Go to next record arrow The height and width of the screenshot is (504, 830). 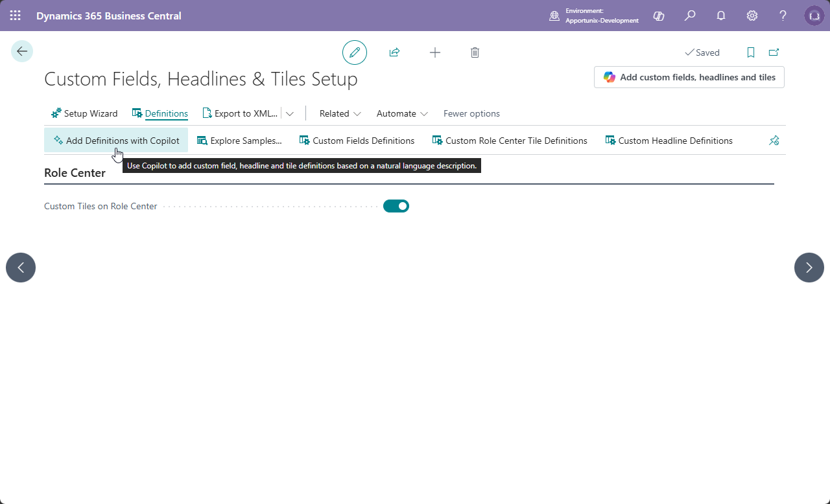(809, 268)
